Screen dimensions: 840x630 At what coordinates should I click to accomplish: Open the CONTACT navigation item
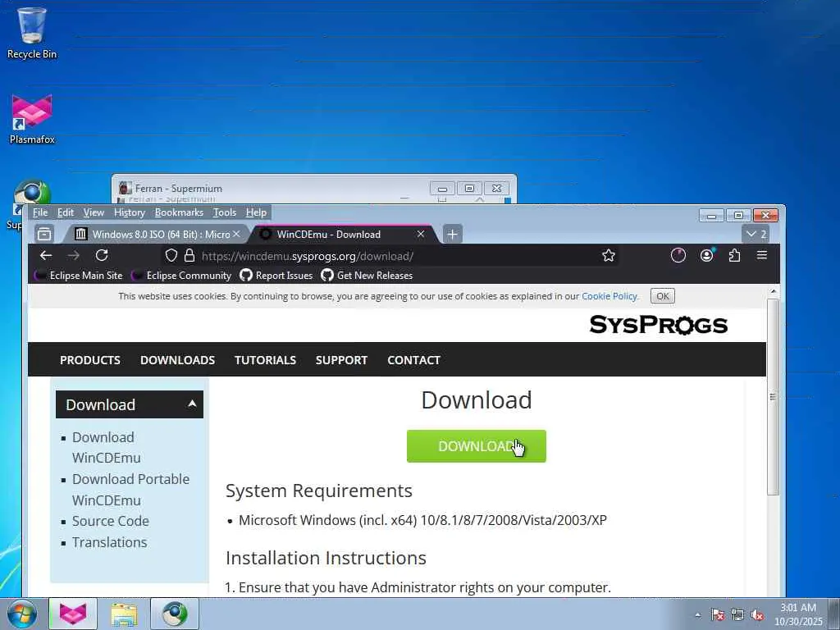click(x=413, y=360)
